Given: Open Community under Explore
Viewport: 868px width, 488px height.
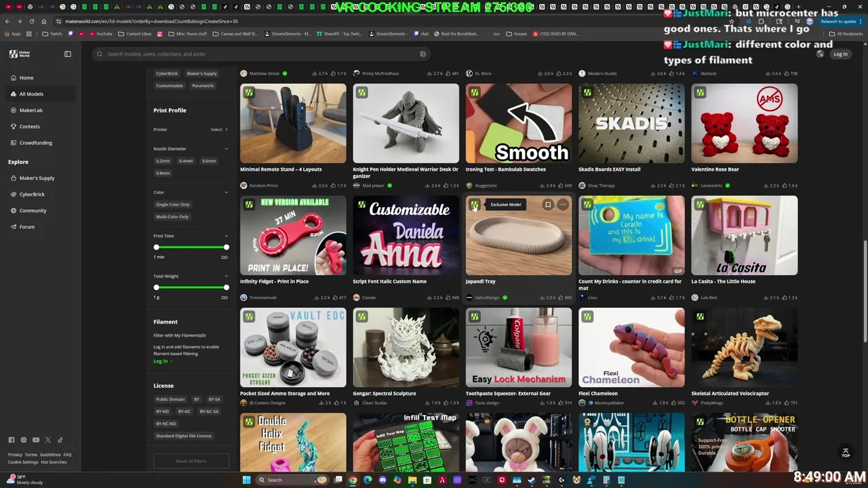Looking at the screenshot, I should coord(41,211).
